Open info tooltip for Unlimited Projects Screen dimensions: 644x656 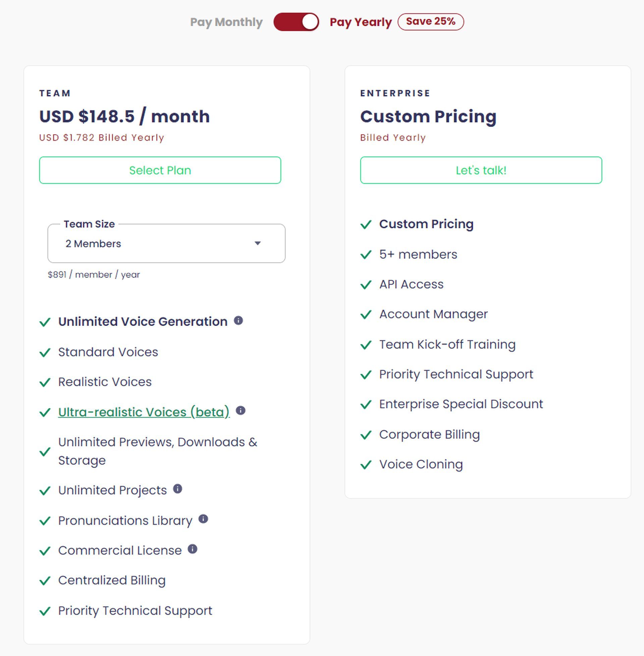tap(177, 489)
